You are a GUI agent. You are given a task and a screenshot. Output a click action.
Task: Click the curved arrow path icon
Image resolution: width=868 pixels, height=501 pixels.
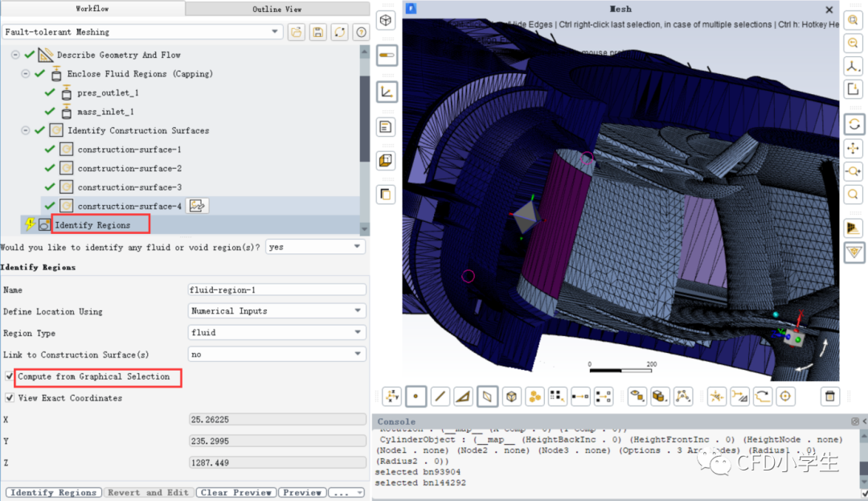tap(762, 396)
